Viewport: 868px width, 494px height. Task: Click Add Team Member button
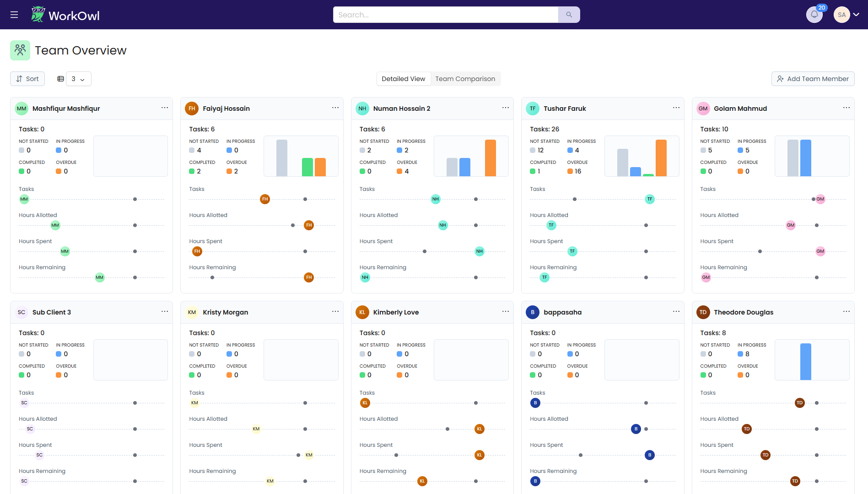point(813,79)
